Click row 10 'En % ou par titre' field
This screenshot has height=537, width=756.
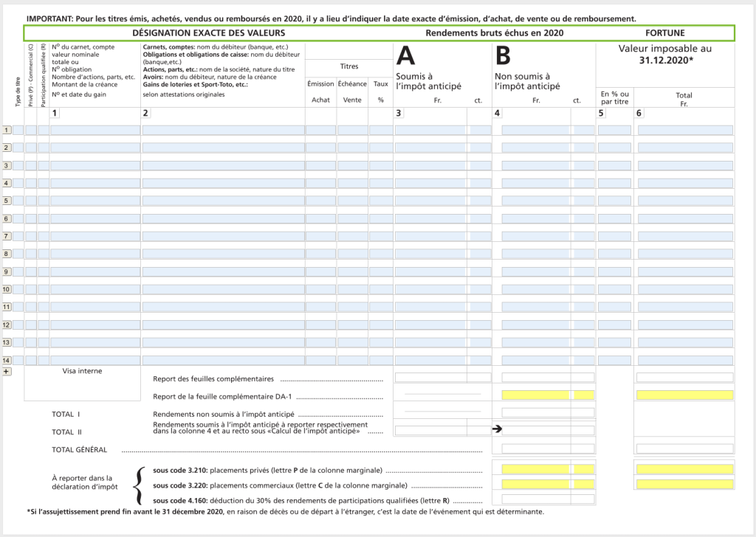614,289
